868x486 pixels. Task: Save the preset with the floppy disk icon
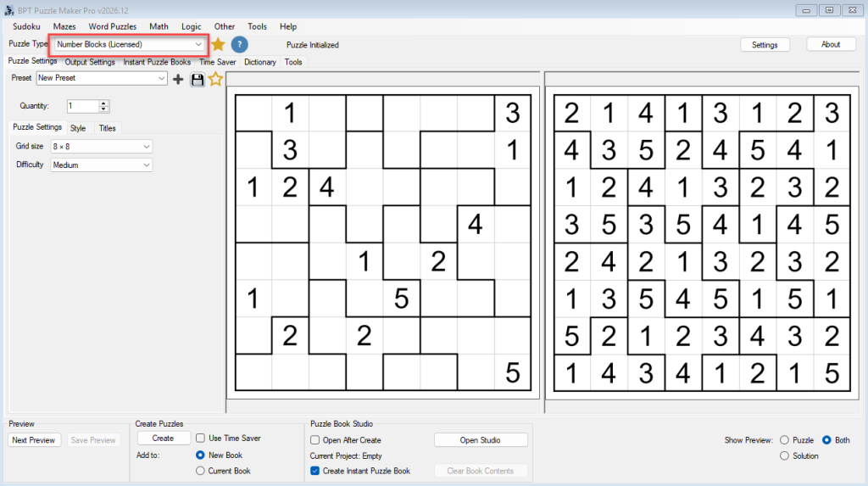pos(197,79)
